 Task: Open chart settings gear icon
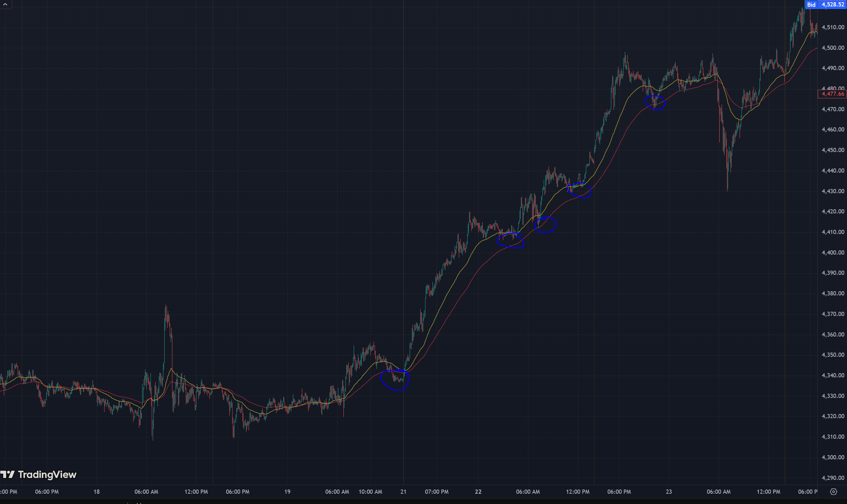(x=833, y=492)
